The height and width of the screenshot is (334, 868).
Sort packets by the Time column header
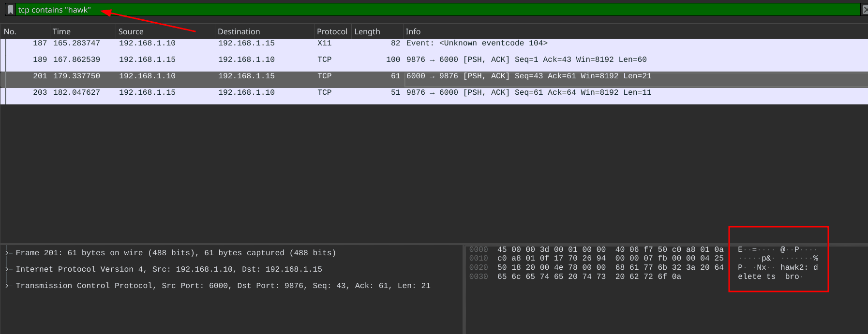point(61,31)
